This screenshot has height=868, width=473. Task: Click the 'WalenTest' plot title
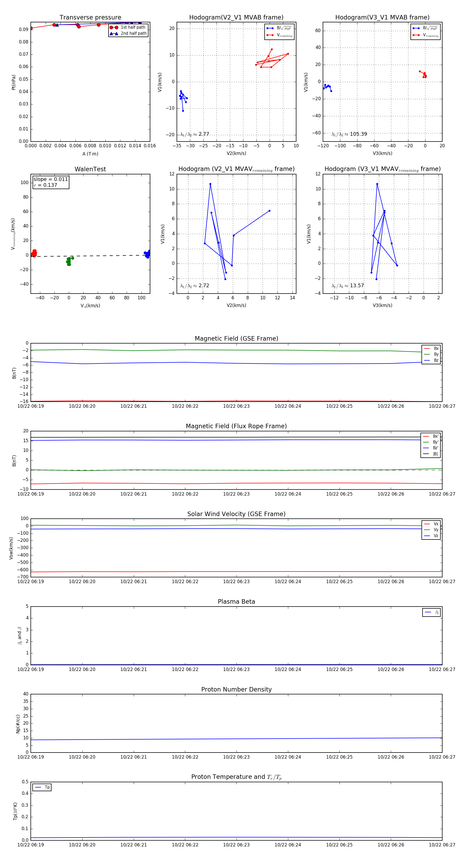tap(90, 169)
